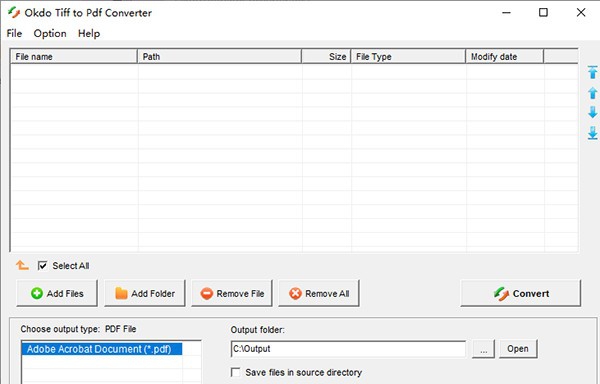
Task: Click the move-to-top arrow icon
Action: (x=592, y=72)
